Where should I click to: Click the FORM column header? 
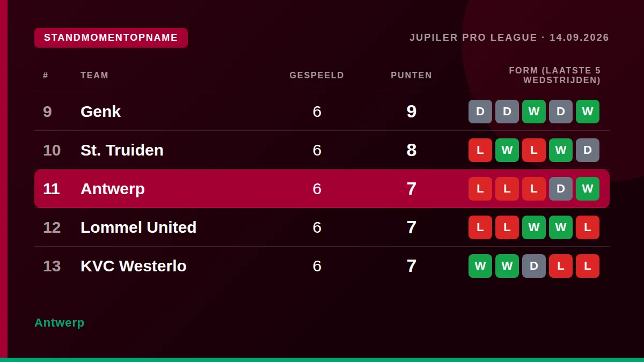point(555,76)
